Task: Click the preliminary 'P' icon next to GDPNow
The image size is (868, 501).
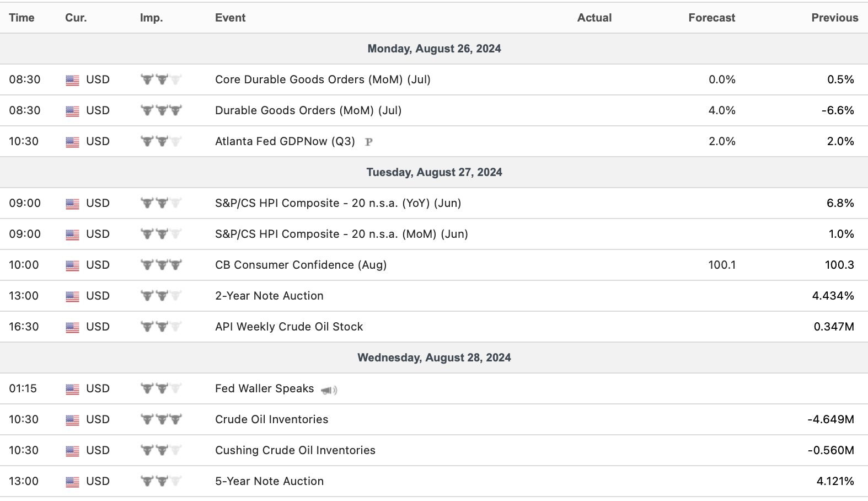Action: pyautogui.click(x=369, y=142)
